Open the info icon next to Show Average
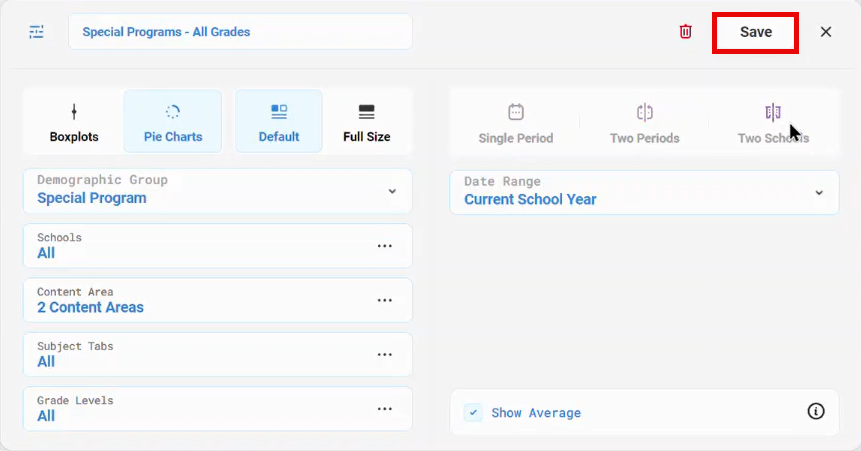This screenshot has height=451, width=861. point(816,411)
